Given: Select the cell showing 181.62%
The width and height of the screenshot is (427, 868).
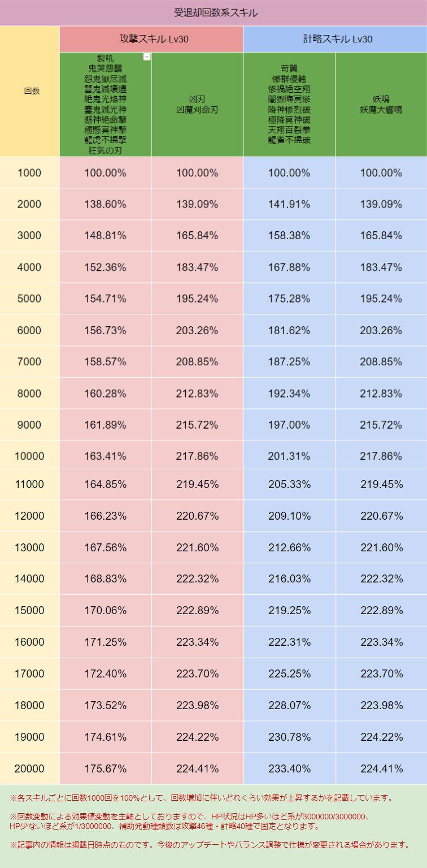Looking at the screenshot, I should 289,330.
